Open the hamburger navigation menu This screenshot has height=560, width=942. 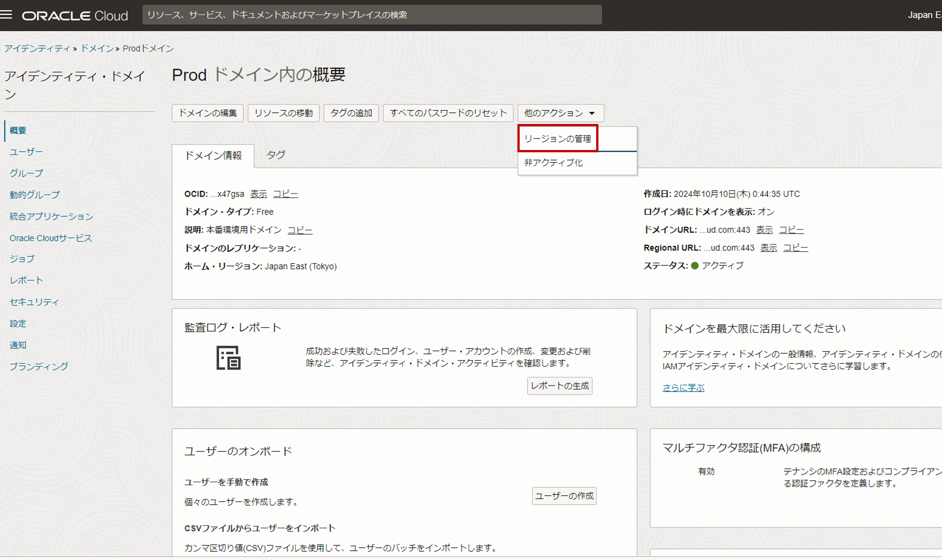click(6, 15)
